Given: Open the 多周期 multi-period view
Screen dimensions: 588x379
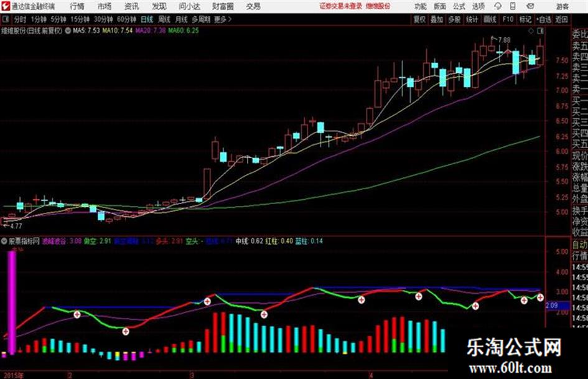Looking at the screenshot, I should tap(201, 19).
